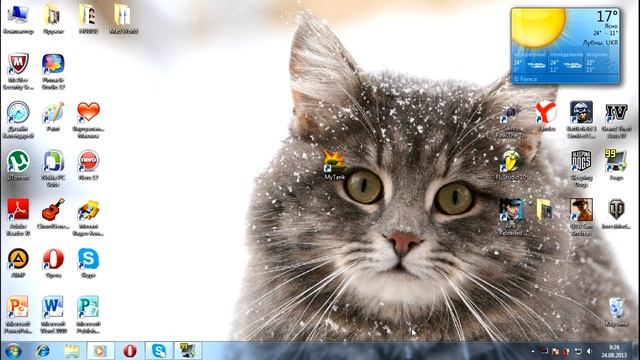Screen dimensions: 640x360
Task: Select the red heart shortcut icon
Action: pyautogui.click(x=88, y=112)
